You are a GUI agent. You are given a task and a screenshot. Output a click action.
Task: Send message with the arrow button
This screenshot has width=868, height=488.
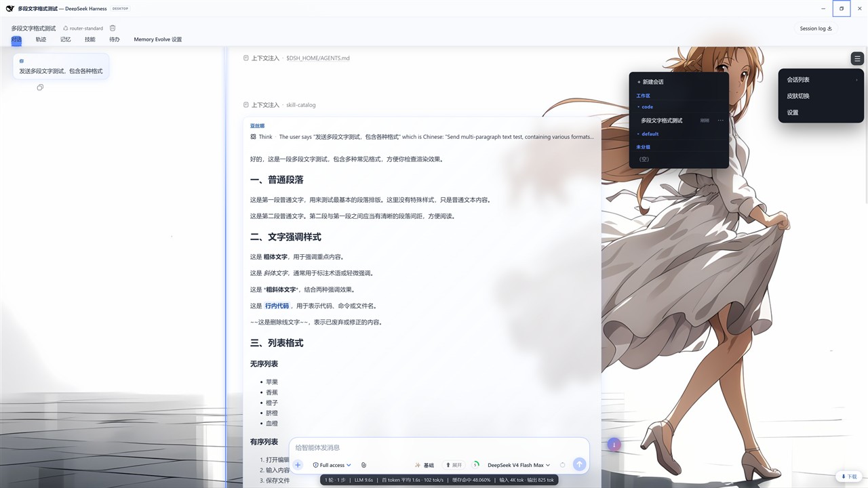pos(579,464)
